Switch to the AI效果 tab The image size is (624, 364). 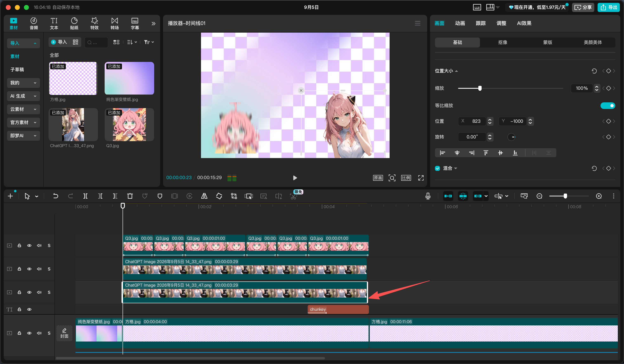pos(524,23)
